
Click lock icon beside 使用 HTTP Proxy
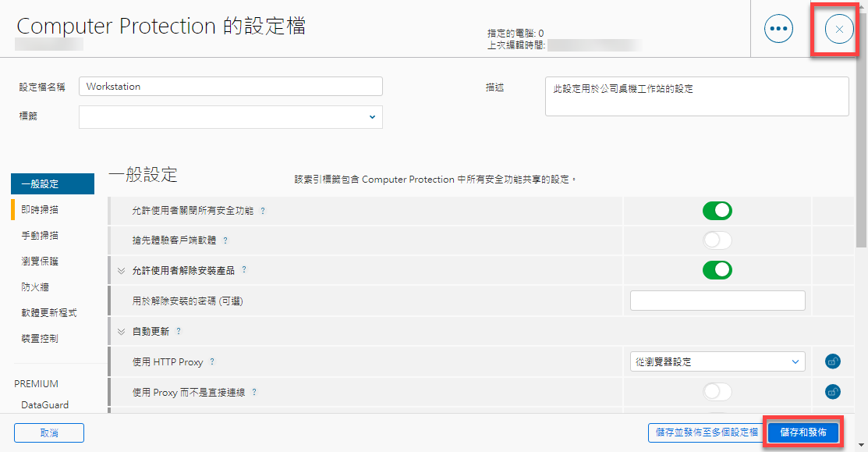[x=832, y=361]
